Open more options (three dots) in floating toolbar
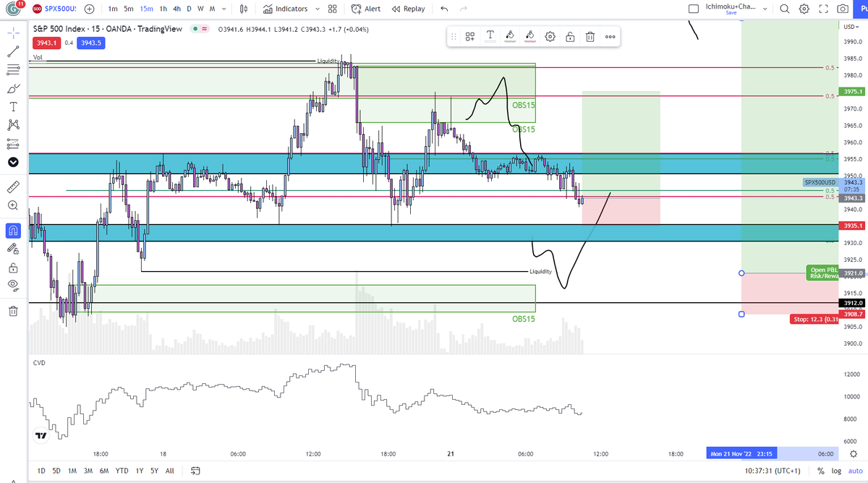The height and width of the screenshot is (483, 868). click(610, 36)
